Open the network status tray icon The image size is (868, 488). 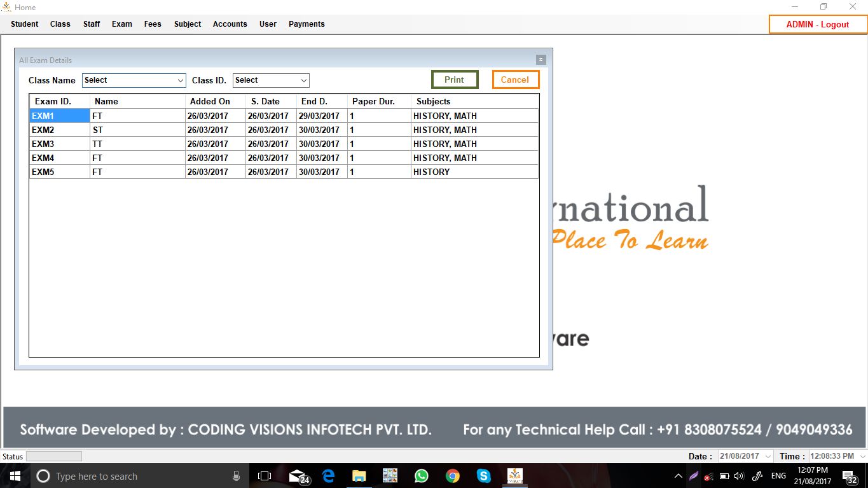click(708, 476)
